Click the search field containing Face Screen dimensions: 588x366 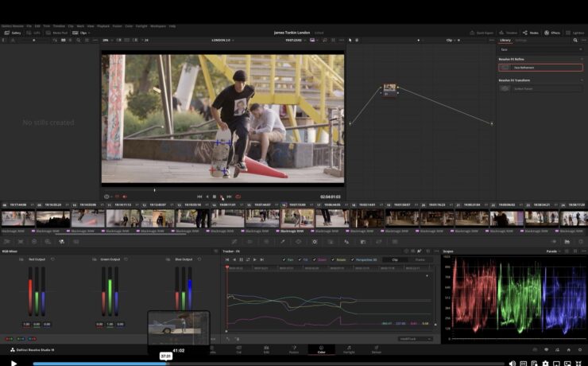[x=541, y=49]
